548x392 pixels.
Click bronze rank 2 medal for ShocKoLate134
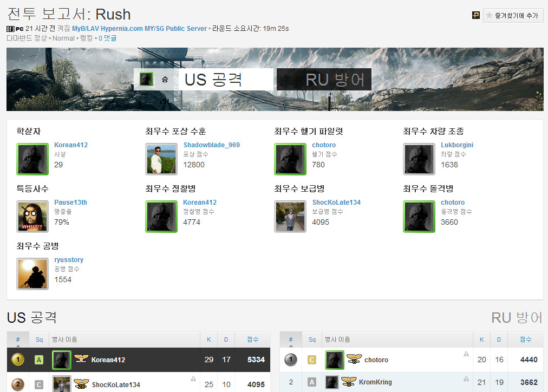point(18,384)
